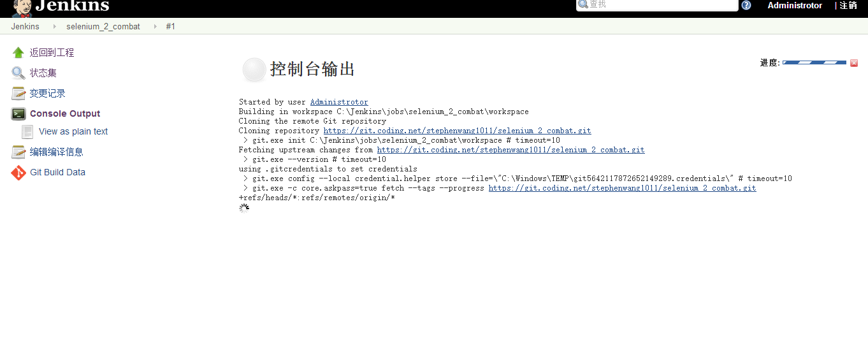The image size is (868, 357).
Task: Click the terminal icon for Console Output
Action: coord(18,114)
